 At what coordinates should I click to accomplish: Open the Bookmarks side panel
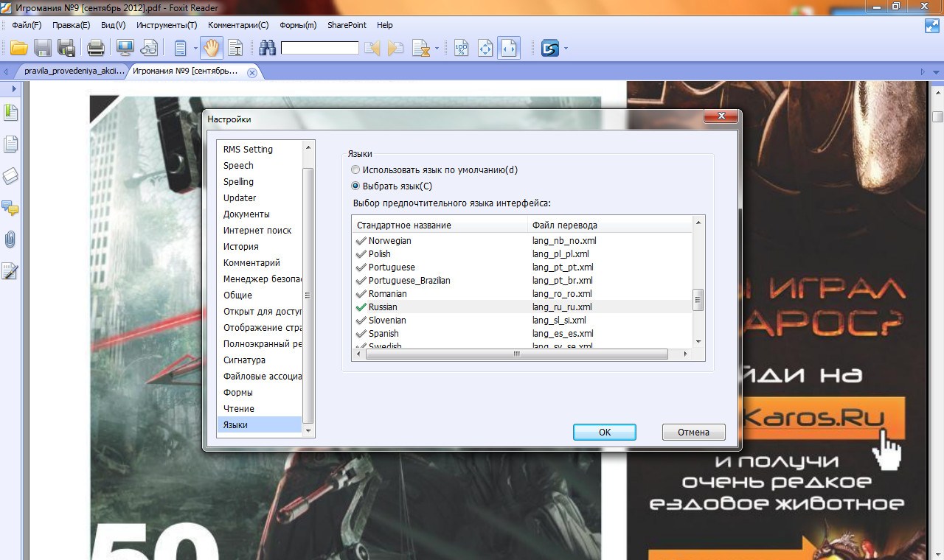[10, 113]
